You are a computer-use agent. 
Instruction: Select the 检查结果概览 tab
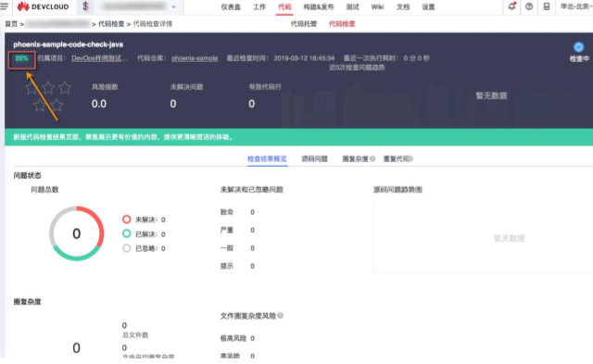coord(267,158)
